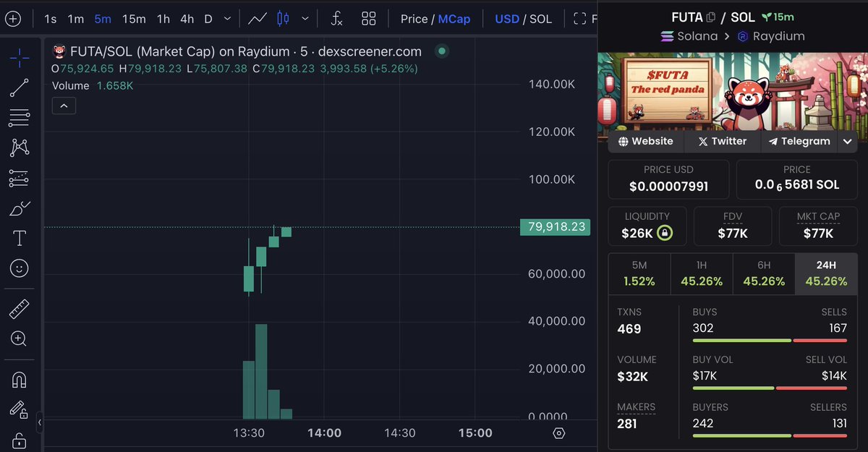Expand more social links chevron
Viewport: 868px width, 452px height.
pos(848,142)
